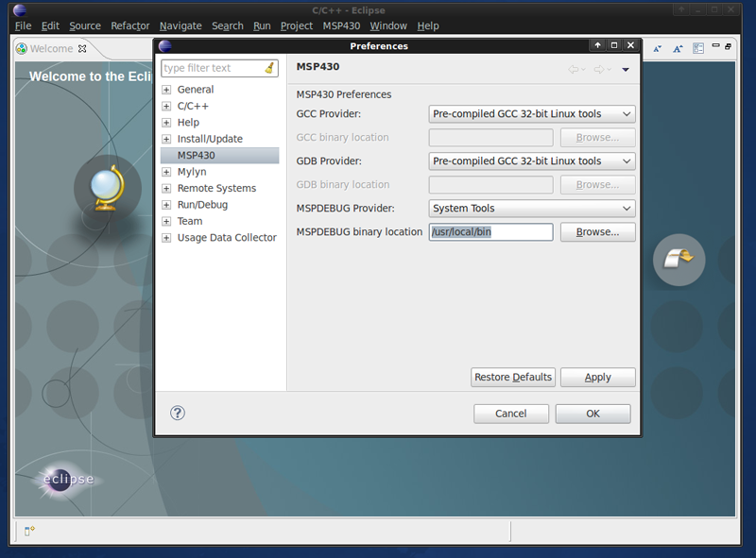Screen dimensions: 756x558
Task: Expand the Run/Debug node
Action: tap(166, 205)
